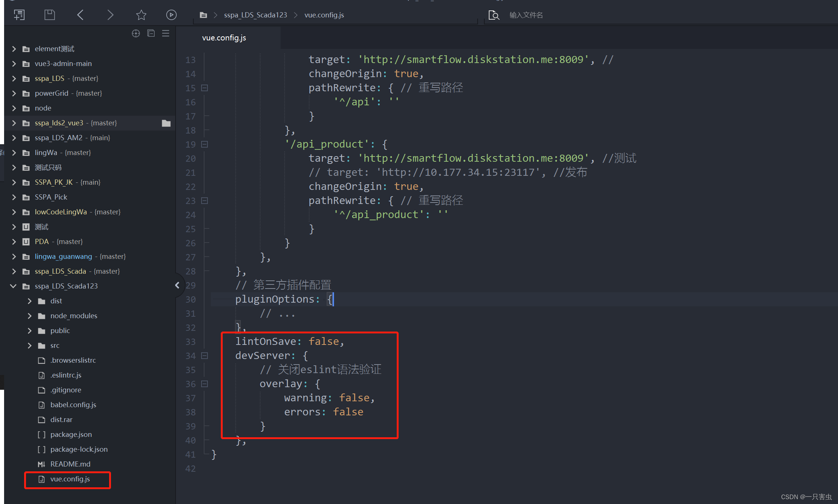The image size is (838, 504).
Task: Open package.json in the file tree
Action: pos(71,434)
